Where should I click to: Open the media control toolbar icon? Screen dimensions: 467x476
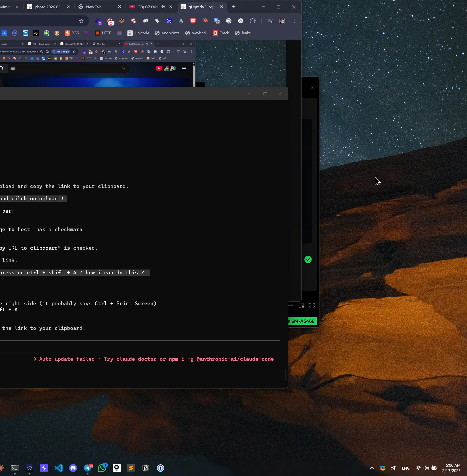pyautogui.click(x=270, y=21)
